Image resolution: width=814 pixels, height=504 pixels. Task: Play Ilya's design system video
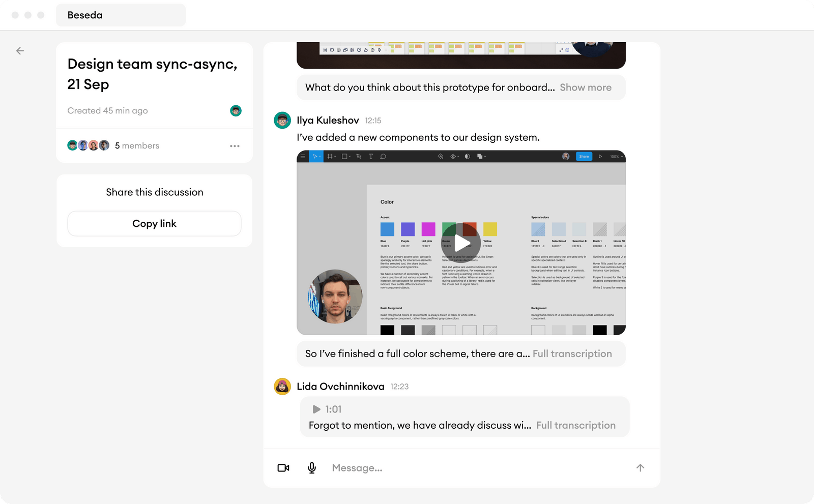pyautogui.click(x=461, y=243)
